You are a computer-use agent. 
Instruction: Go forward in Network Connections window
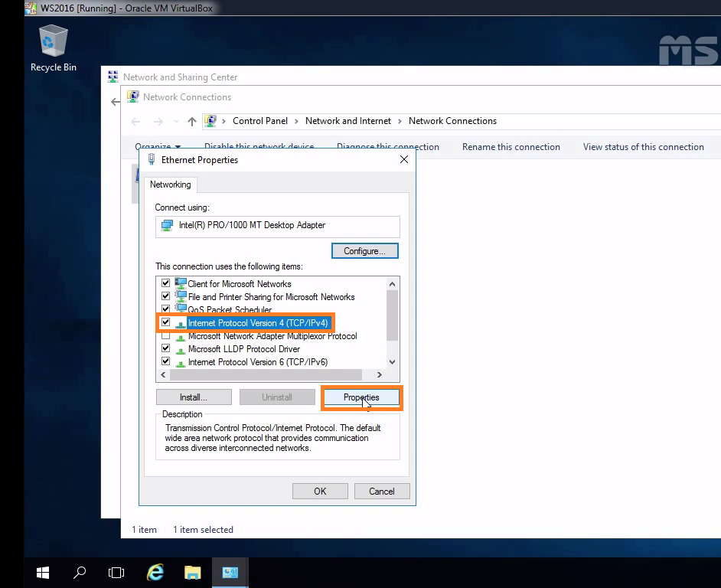[158, 122]
